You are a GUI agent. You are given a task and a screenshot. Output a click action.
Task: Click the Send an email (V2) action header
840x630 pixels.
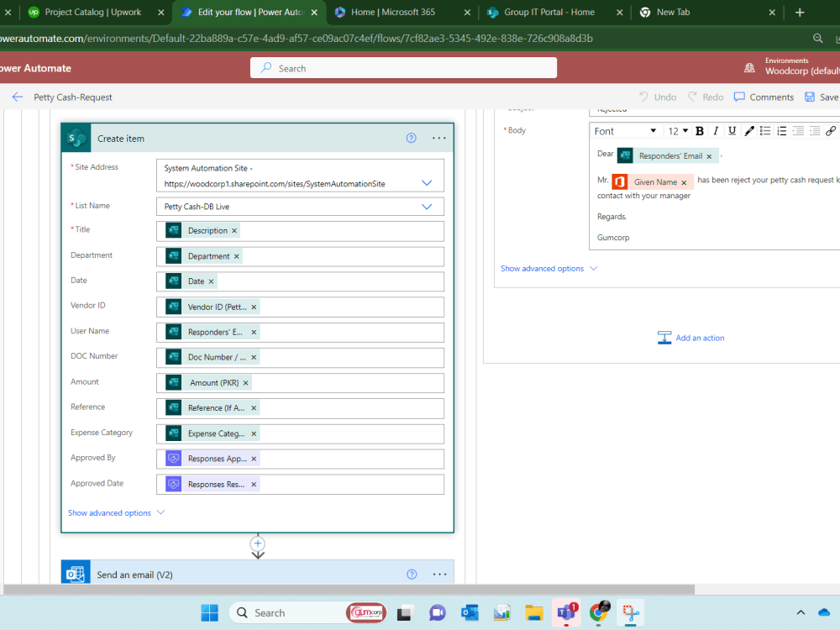258,572
